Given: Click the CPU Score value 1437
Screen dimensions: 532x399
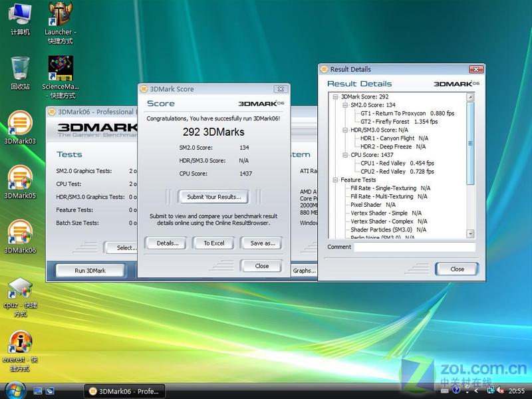Looking at the screenshot, I should pos(245,174).
